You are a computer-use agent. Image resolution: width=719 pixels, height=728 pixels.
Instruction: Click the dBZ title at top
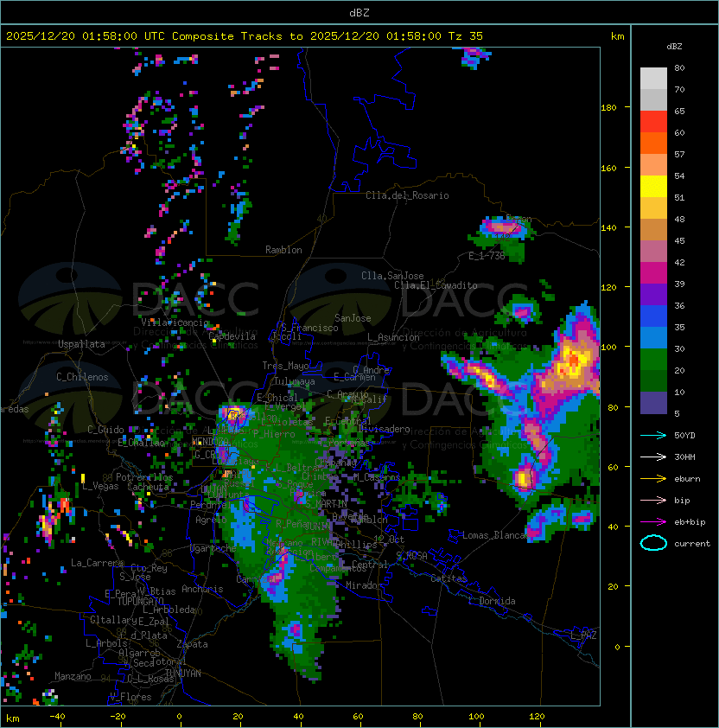click(359, 13)
